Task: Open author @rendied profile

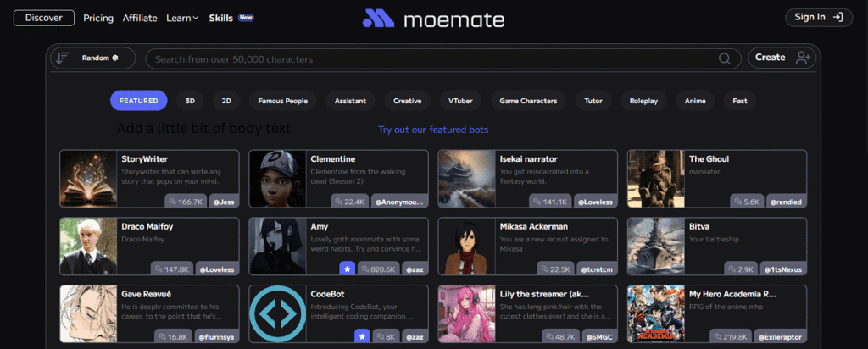Action: [786, 202]
